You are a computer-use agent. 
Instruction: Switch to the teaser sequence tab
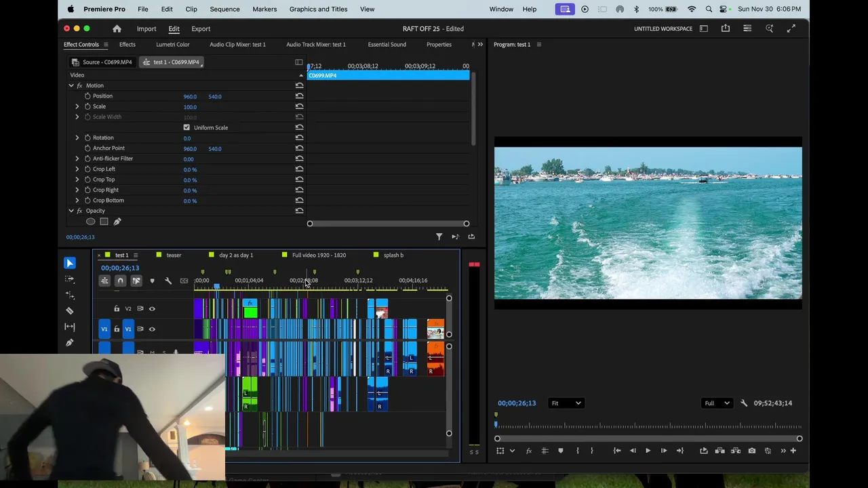[x=174, y=256]
